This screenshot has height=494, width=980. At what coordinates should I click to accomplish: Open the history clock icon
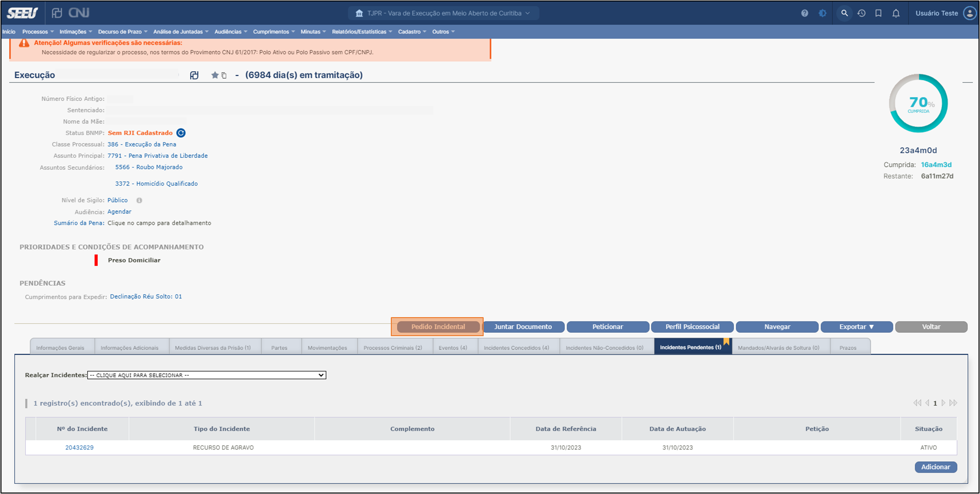(861, 13)
